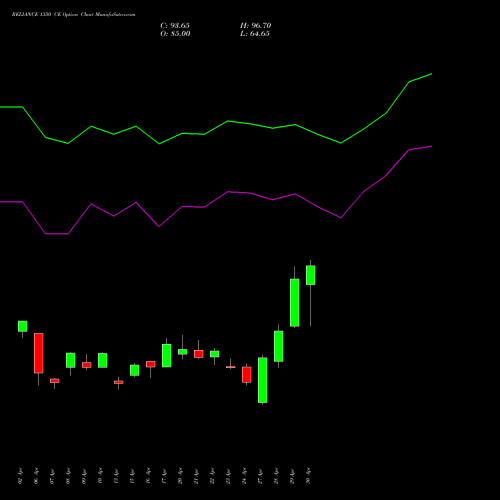Click the RELIANCE 1350 CE Options chart title

74,15
